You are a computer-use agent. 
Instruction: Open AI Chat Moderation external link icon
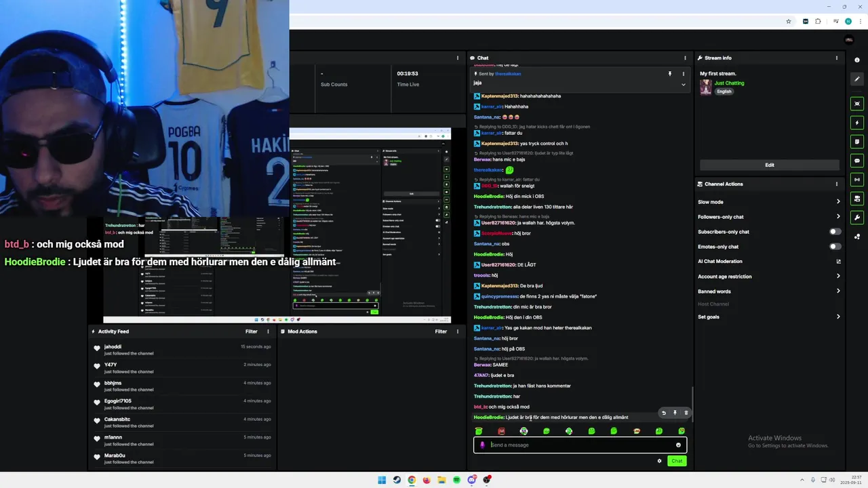coord(838,262)
